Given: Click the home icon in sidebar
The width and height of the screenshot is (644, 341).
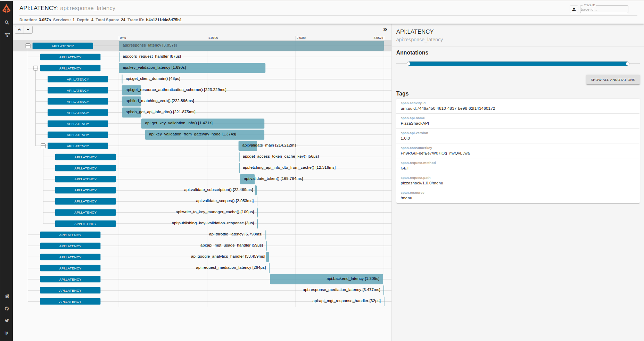Looking at the screenshot, I should click(x=7, y=296).
